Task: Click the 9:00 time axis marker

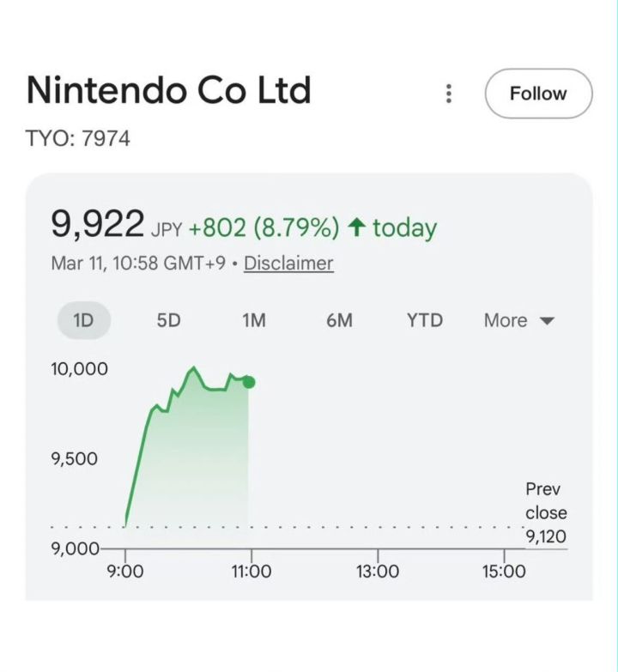Action: (x=125, y=571)
